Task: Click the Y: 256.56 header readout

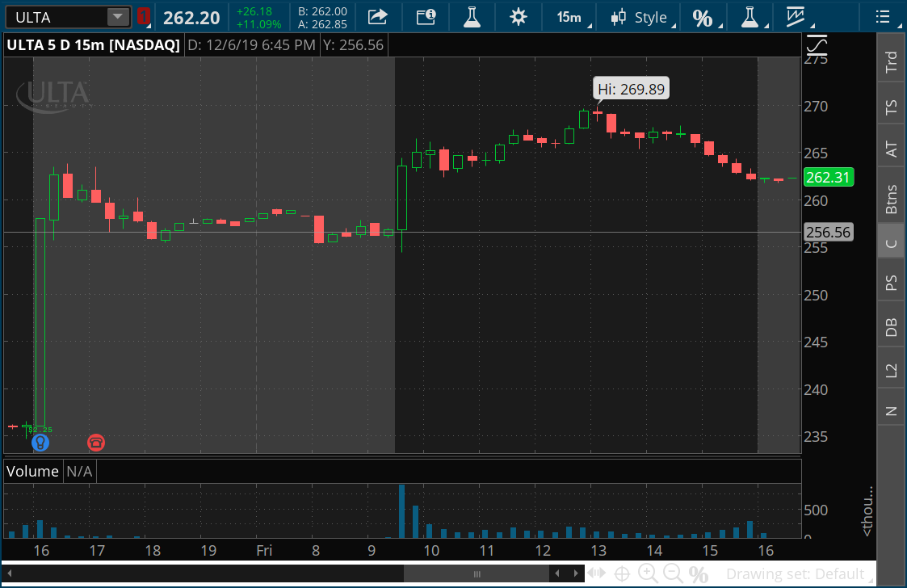Action: pos(353,45)
